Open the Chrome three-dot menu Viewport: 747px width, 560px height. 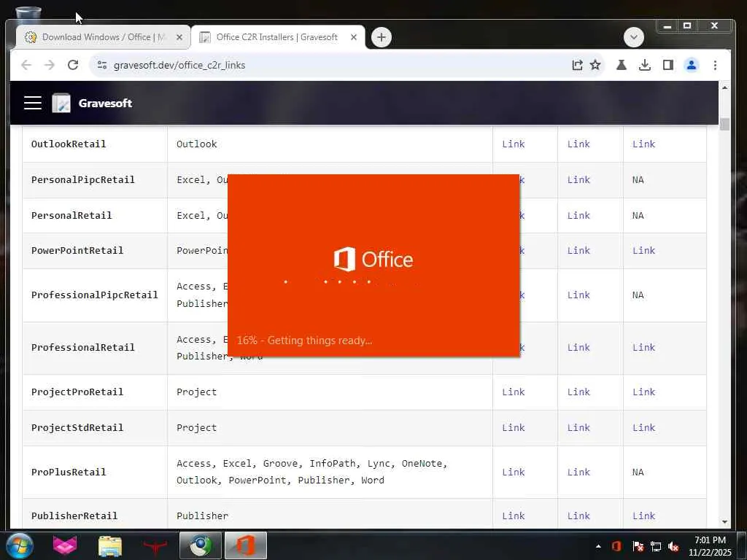point(715,65)
